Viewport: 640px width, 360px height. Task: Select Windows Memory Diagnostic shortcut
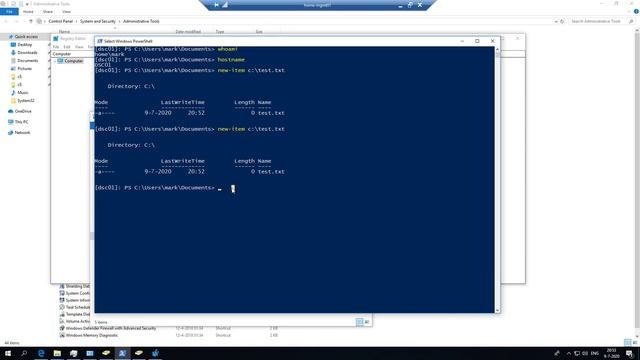[x=89, y=335]
